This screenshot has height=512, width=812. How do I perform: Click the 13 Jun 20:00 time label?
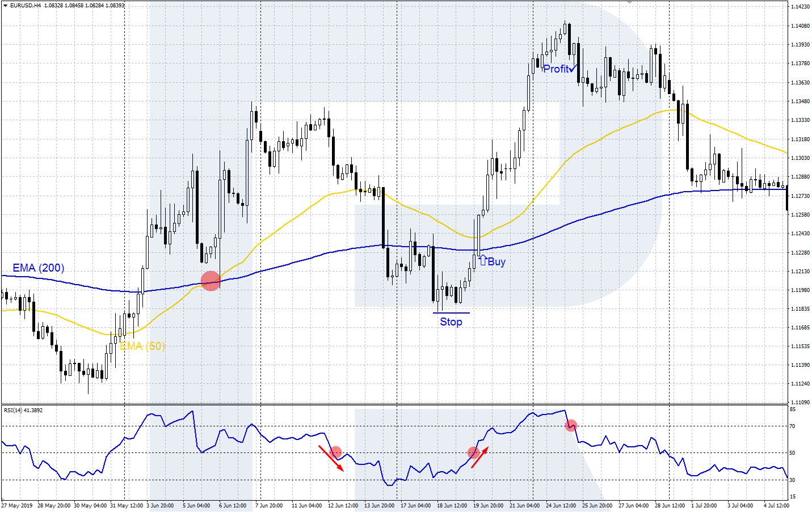379,505
